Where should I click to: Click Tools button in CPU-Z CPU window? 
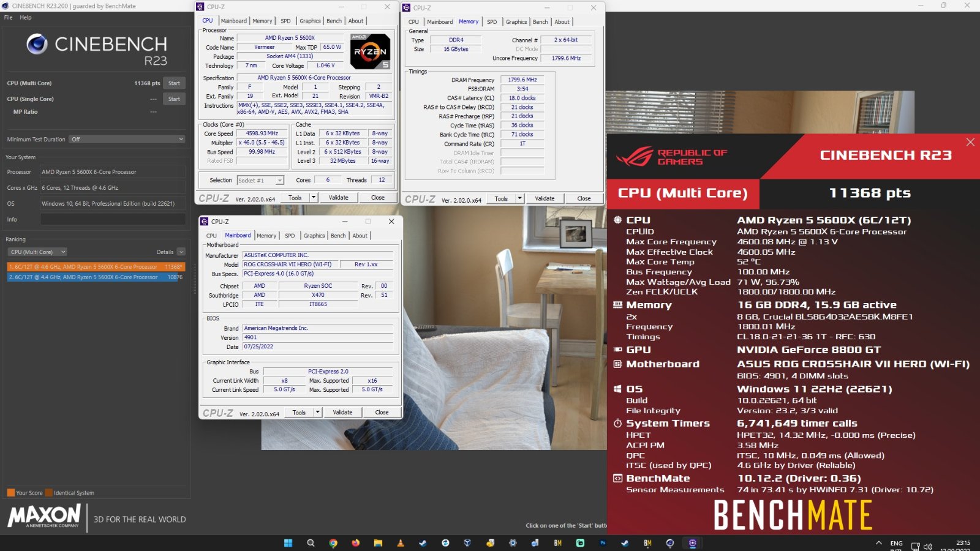click(x=295, y=198)
